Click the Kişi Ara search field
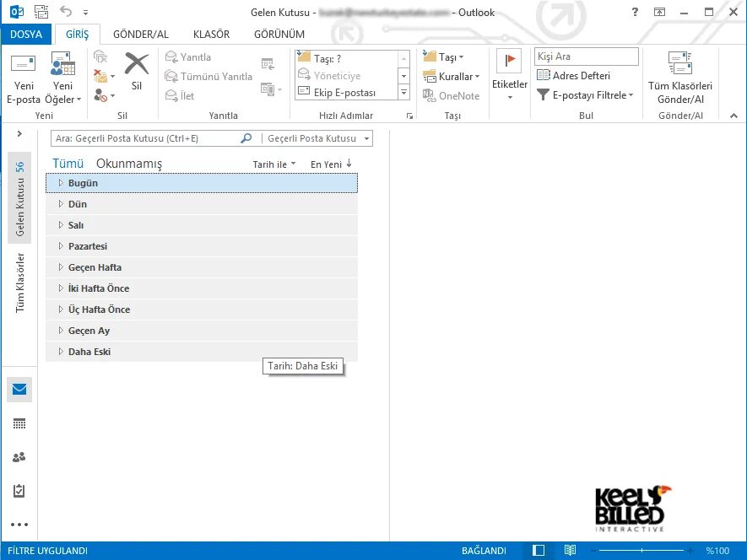Image resolution: width=747 pixels, height=560 pixels. [586, 57]
